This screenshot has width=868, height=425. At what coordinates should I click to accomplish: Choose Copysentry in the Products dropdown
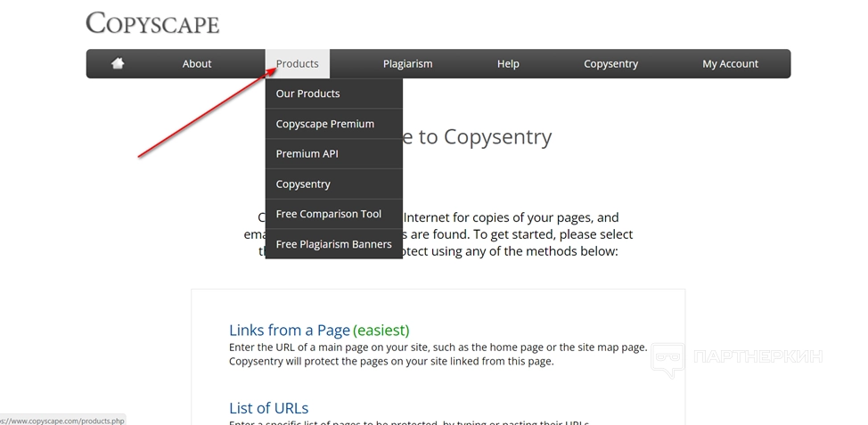point(334,184)
